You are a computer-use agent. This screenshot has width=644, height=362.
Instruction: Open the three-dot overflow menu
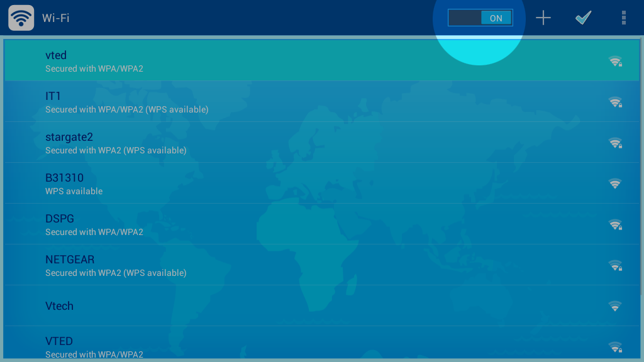point(623,18)
